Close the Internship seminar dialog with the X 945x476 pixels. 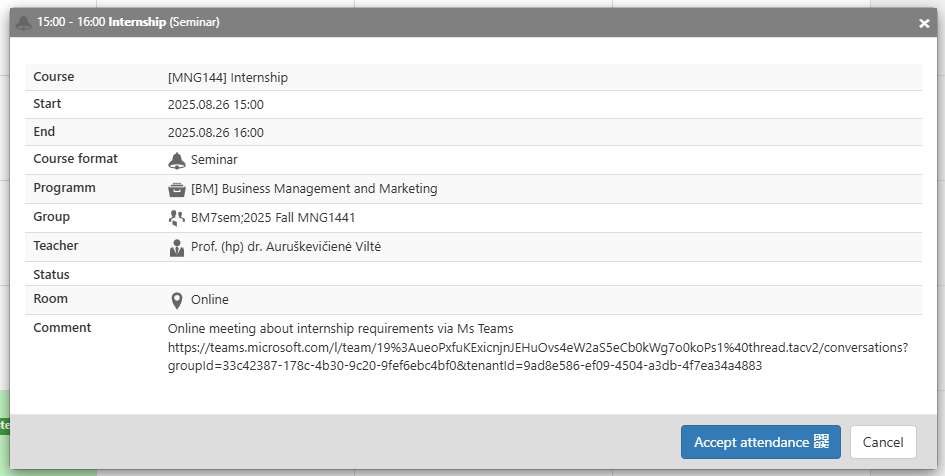coord(924,23)
